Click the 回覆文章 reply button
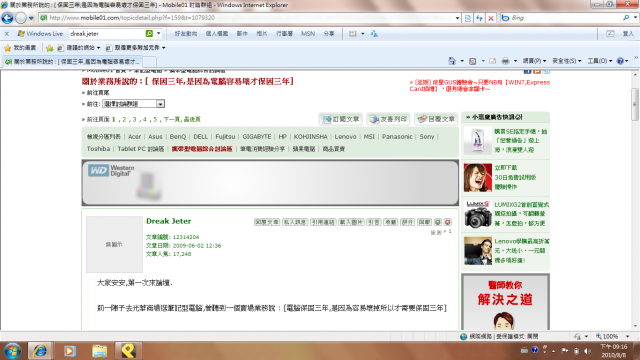The image size is (640, 360). coord(436,119)
